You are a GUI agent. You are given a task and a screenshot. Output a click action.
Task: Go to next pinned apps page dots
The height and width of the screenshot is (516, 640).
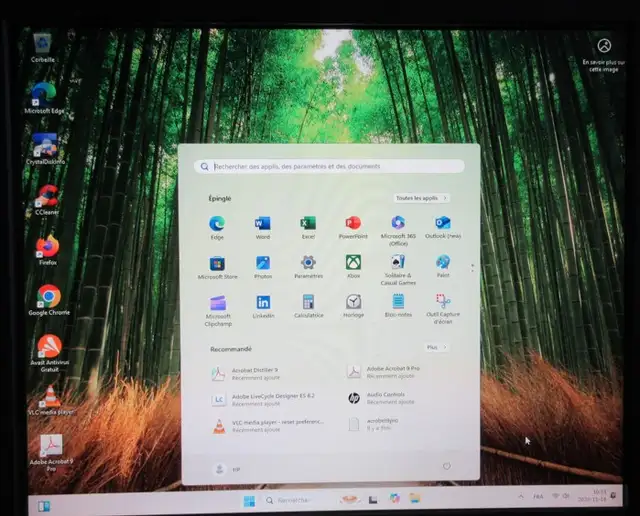[472, 268]
